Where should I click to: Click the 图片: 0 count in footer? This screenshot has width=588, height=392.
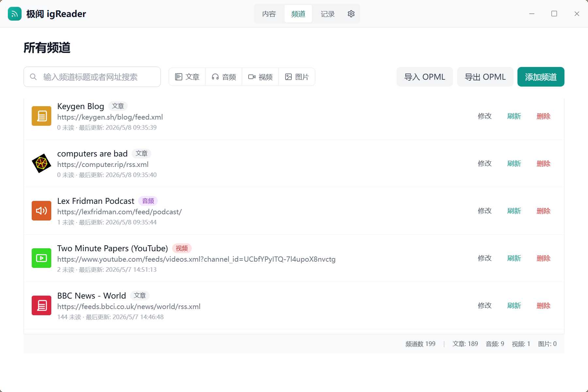(547, 344)
